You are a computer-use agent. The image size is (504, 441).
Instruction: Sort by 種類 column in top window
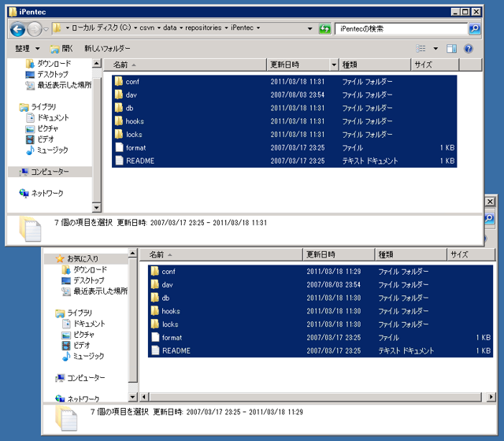tap(375, 65)
